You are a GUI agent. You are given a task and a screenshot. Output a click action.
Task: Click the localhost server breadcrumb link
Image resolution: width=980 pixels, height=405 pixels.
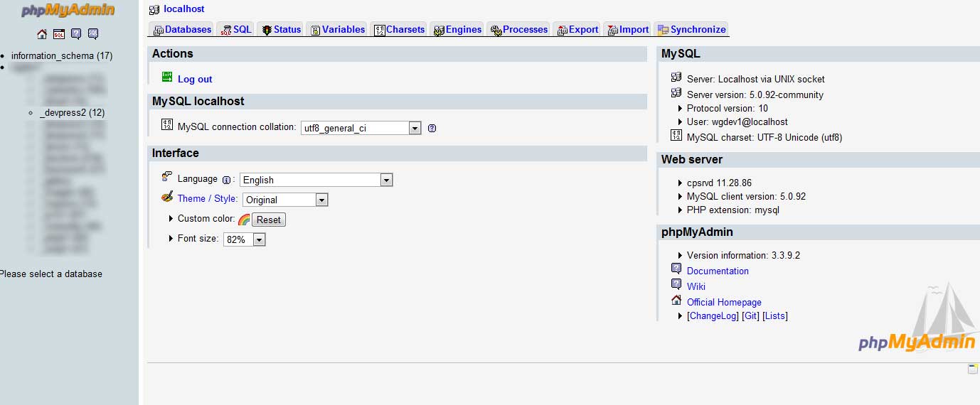[183, 9]
